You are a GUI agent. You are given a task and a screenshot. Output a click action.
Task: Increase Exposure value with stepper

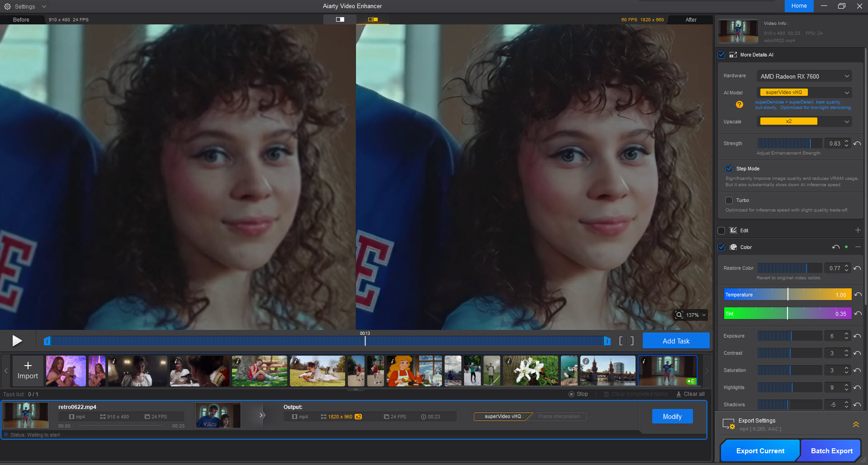click(846, 334)
